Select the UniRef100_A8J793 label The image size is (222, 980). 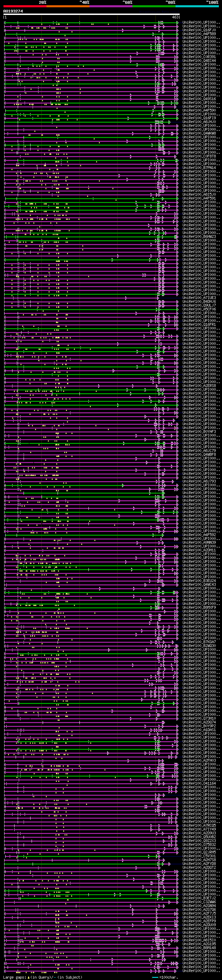pyautogui.click(x=199, y=481)
